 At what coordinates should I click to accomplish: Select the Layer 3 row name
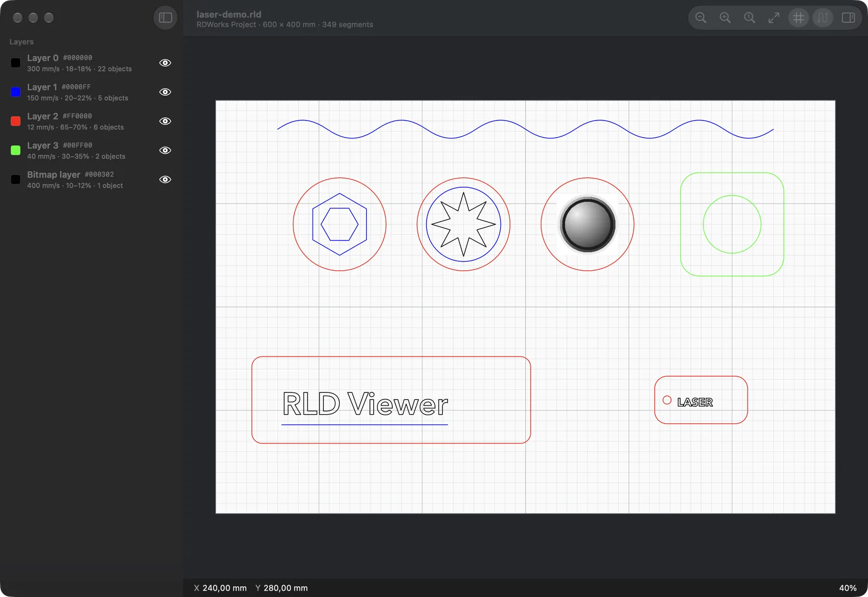click(x=43, y=145)
